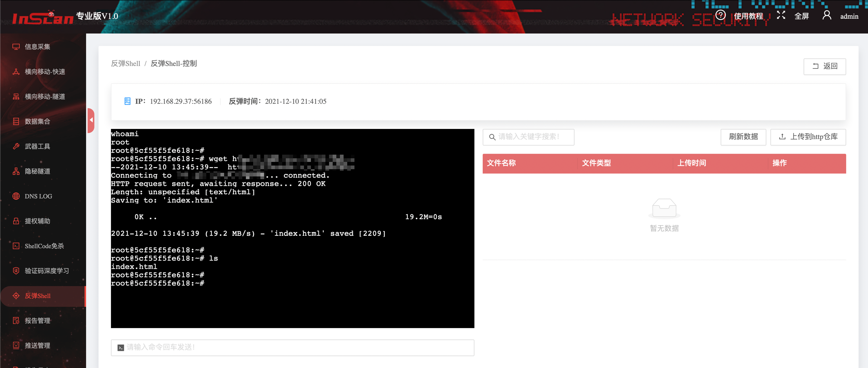Click the admin user avatar icon
The image size is (868, 368).
click(x=827, y=15)
